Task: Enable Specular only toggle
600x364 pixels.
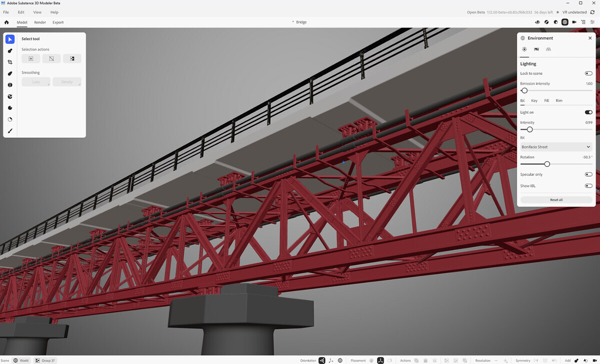Action: click(x=588, y=174)
